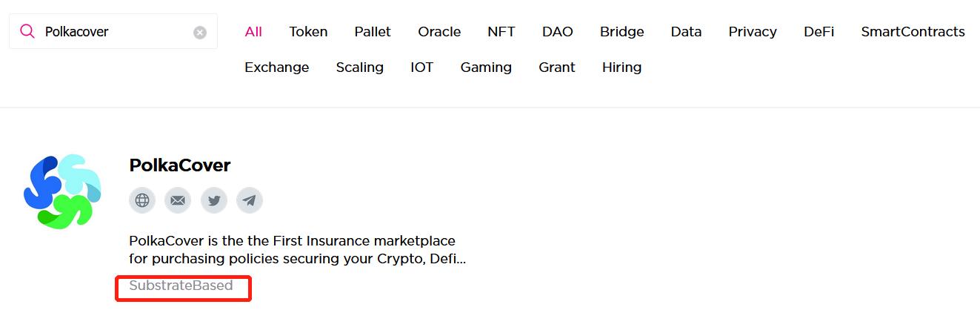The image size is (980, 313).
Task: Select the IOT category filter
Action: tap(422, 67)
